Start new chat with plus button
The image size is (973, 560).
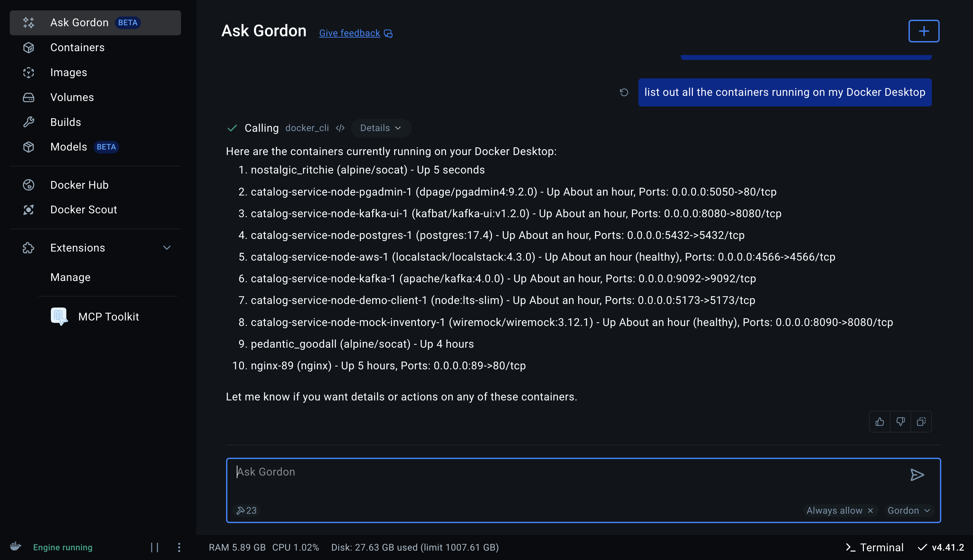click(x=923, y=31)
